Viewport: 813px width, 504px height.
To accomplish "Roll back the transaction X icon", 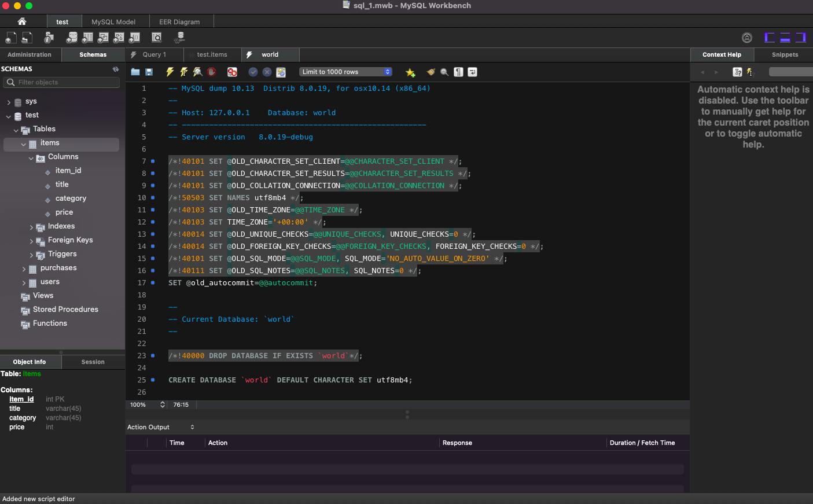I will pyautogui.click(x=267, y=72).
